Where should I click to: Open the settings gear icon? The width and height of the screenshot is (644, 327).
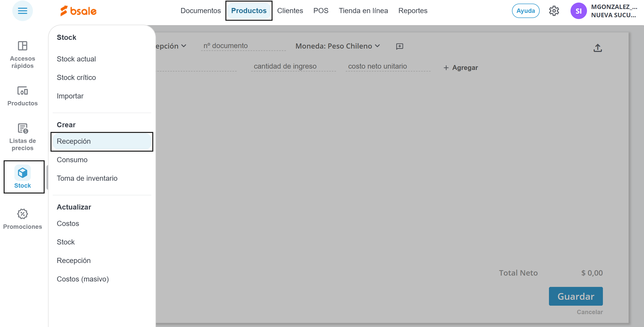pos(554,11)
